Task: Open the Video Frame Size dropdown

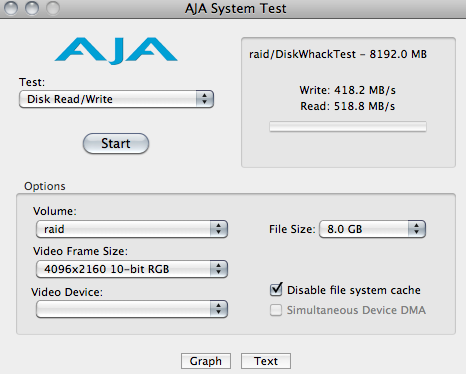Action: pyautogui.click(x=132, y=269)
